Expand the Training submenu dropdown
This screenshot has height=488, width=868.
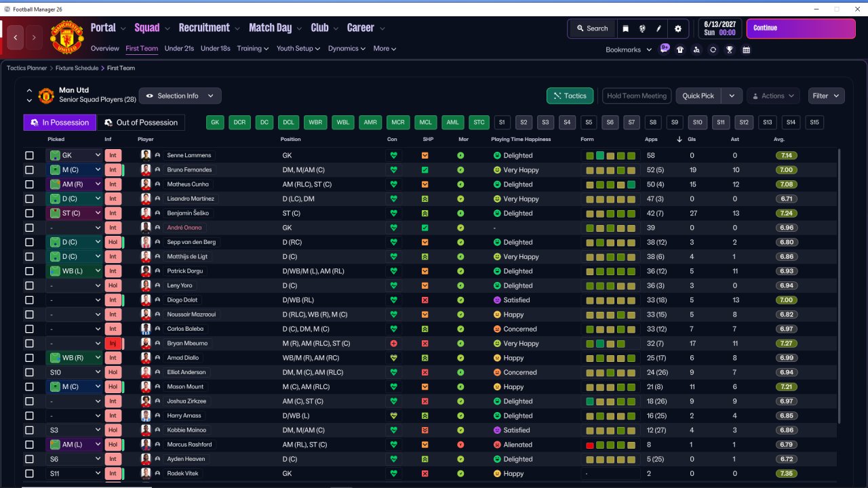253,49
